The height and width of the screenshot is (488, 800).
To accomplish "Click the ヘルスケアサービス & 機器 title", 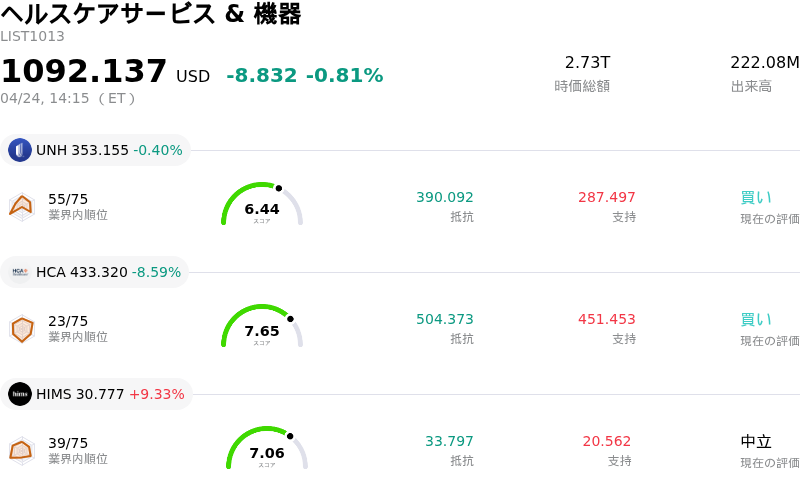I will [151, 14].
